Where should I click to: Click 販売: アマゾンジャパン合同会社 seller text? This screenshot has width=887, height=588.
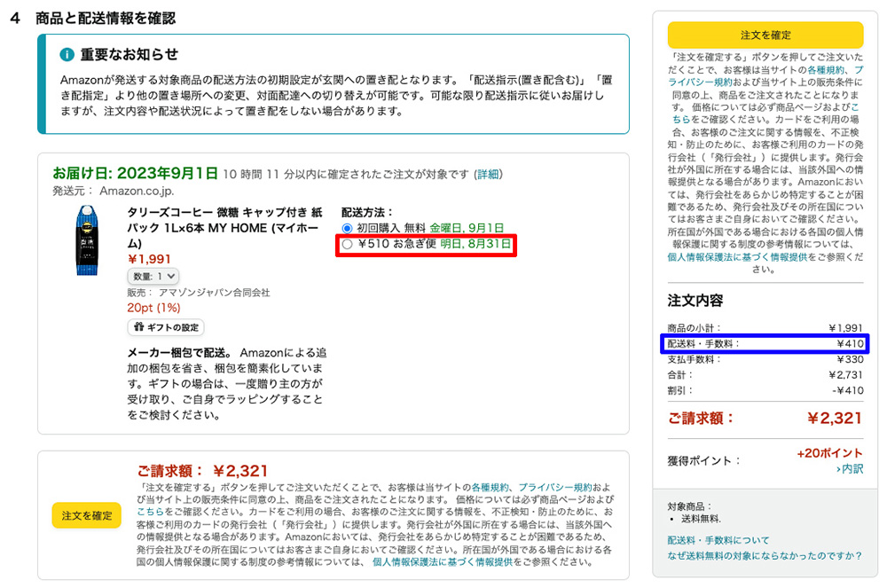coord(199,293)
